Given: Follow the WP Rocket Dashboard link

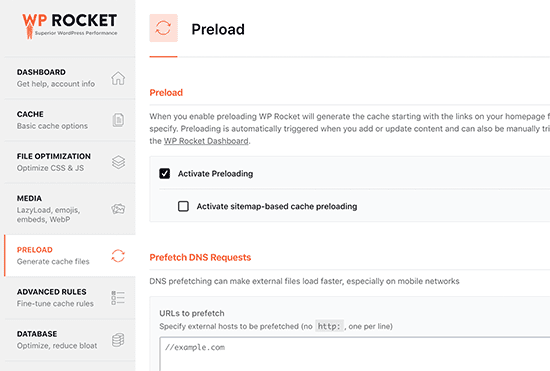Looking at the screenshot, I should (x=206, y=141).
